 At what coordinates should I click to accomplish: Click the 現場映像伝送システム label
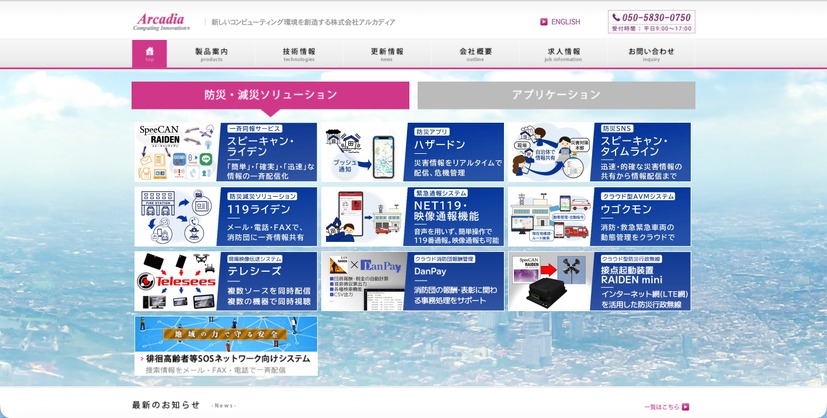(255, 259)
